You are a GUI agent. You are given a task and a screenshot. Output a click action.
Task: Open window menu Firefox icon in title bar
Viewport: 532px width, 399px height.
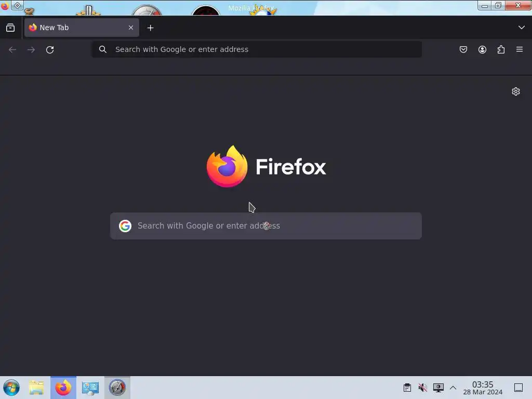pos(5,6)
